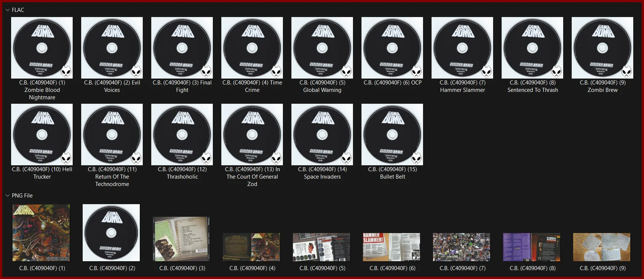Click the PNG file name ending (7)

click(463, 268)
